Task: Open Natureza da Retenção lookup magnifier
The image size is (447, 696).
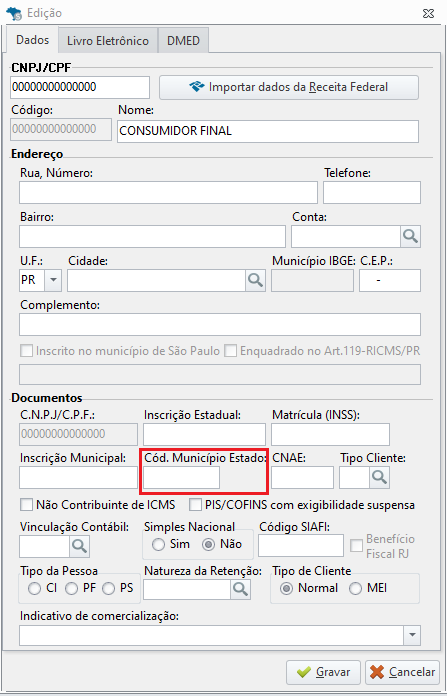Action: (x=241, y=589)
